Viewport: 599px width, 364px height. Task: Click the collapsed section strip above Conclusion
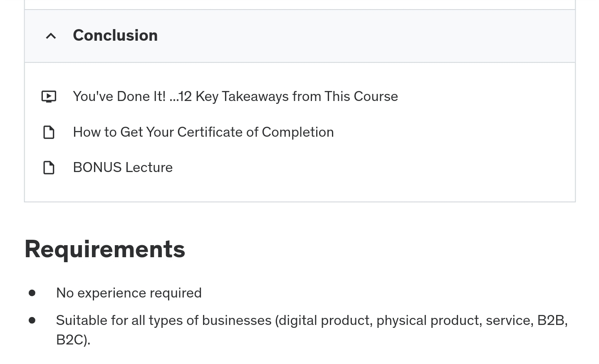tap(300, 5)
